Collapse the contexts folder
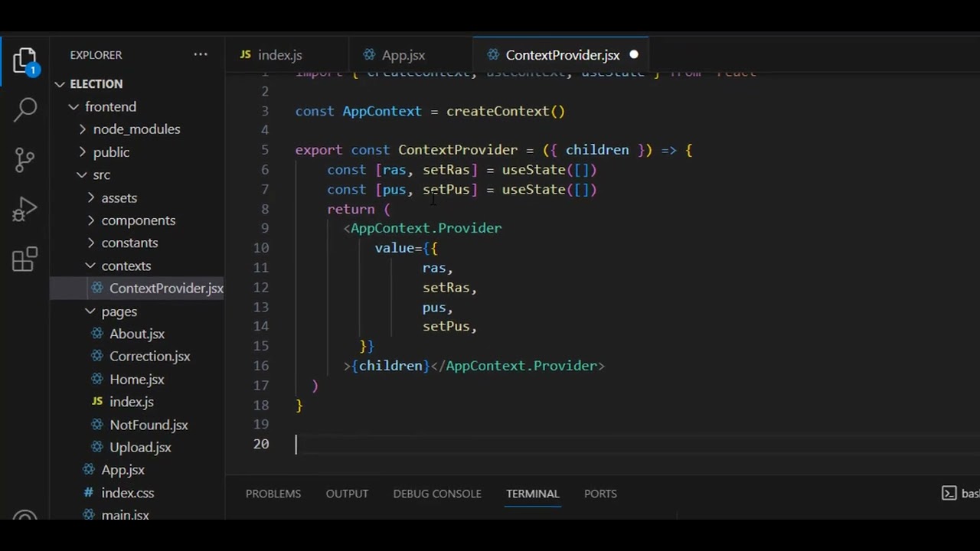 pos(91,266)
